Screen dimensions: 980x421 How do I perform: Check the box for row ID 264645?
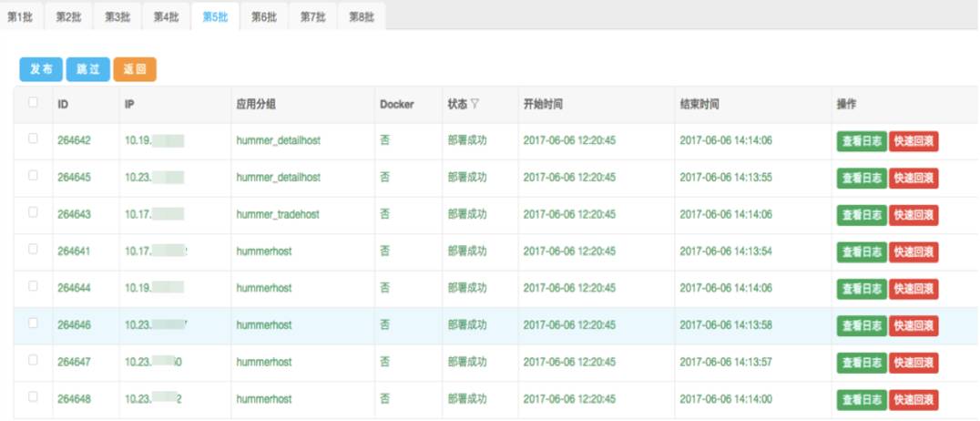33,176
